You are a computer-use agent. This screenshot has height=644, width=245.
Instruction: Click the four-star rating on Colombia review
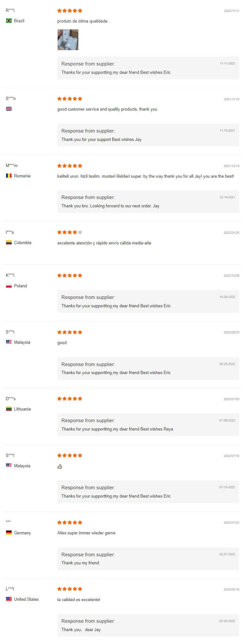click(70, 232)
